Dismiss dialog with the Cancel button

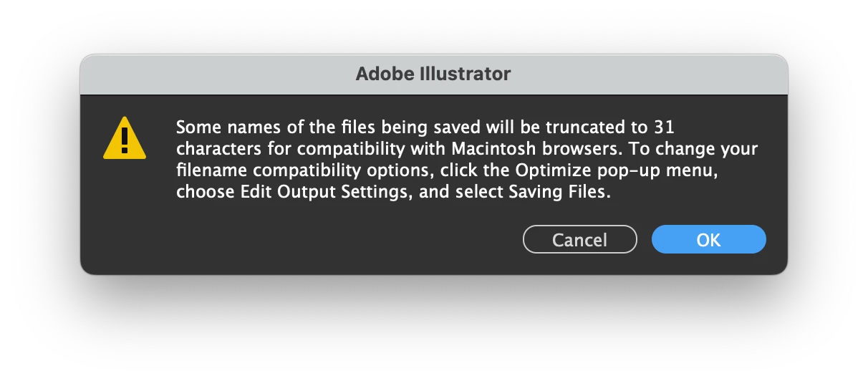tap(579, 240)
